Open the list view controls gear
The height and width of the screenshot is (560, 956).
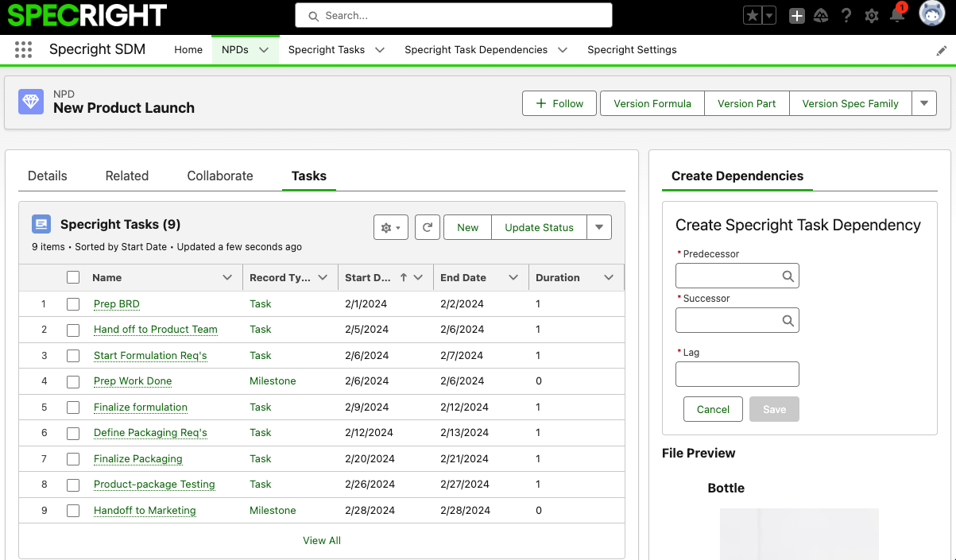[x=391, y=227]
